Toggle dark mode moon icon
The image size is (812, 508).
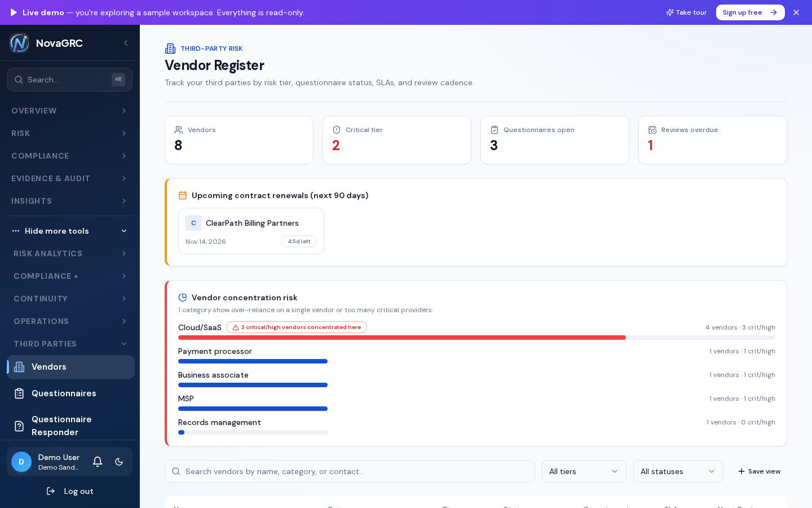[x=119, y=462]
